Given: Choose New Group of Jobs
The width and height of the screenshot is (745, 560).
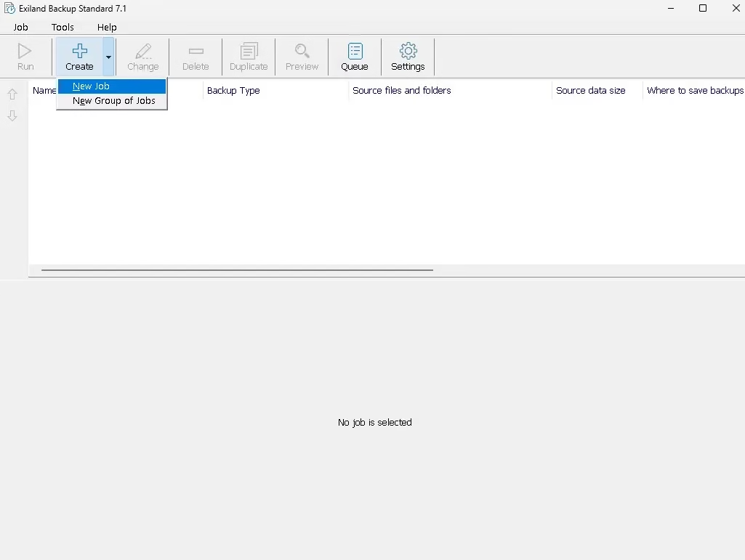Looking at the screenshot, I should [x=114, y=101].
